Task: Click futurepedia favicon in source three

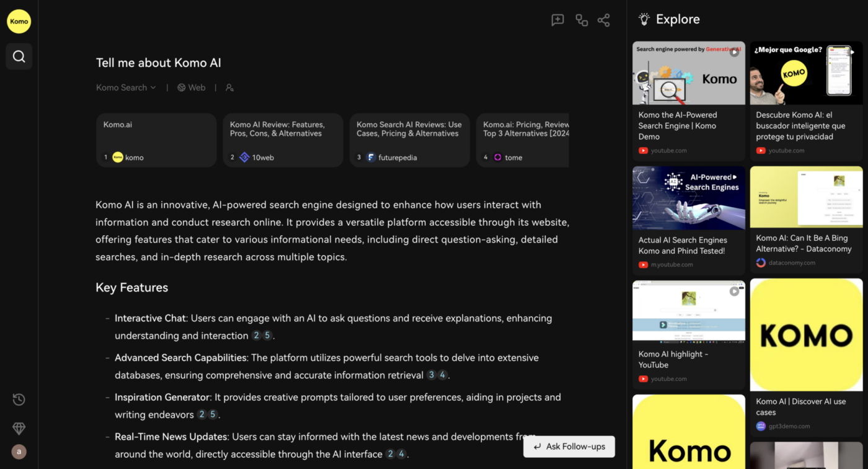Action: [371, 158]
